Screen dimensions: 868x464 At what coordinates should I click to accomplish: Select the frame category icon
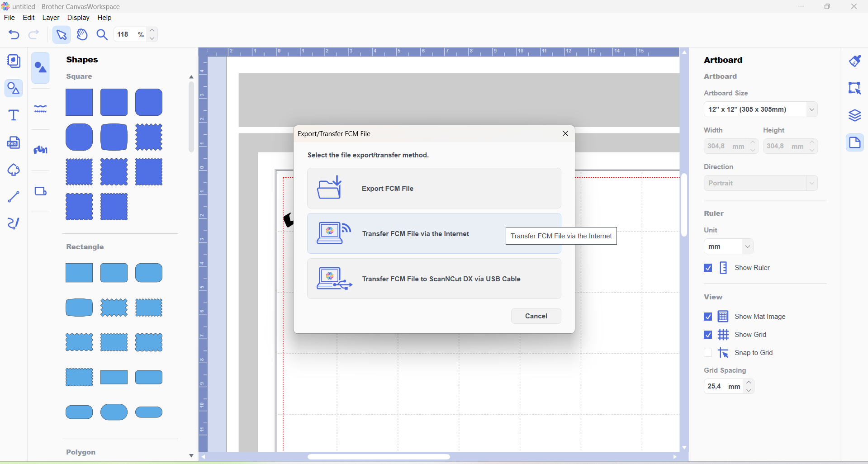[41, 191]
